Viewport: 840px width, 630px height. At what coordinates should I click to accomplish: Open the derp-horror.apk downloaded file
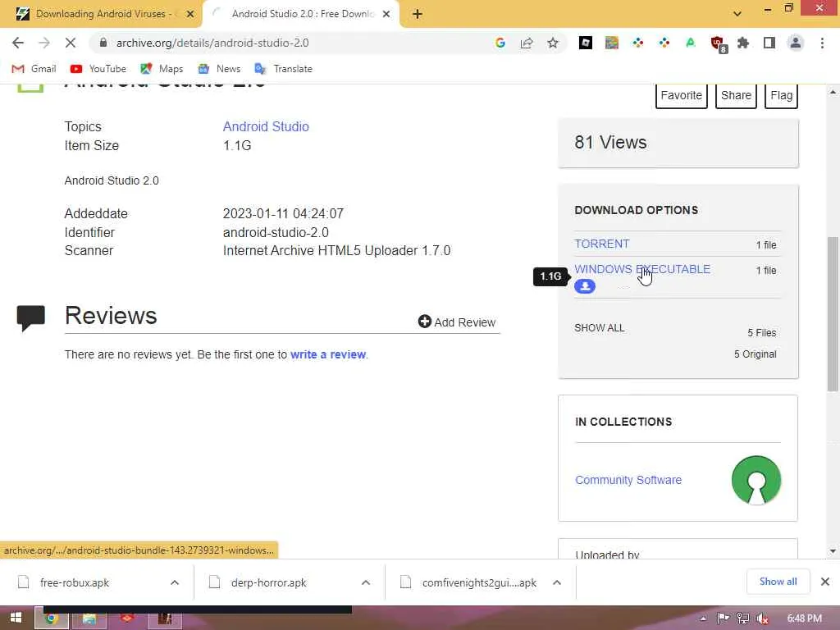point(268,582)
